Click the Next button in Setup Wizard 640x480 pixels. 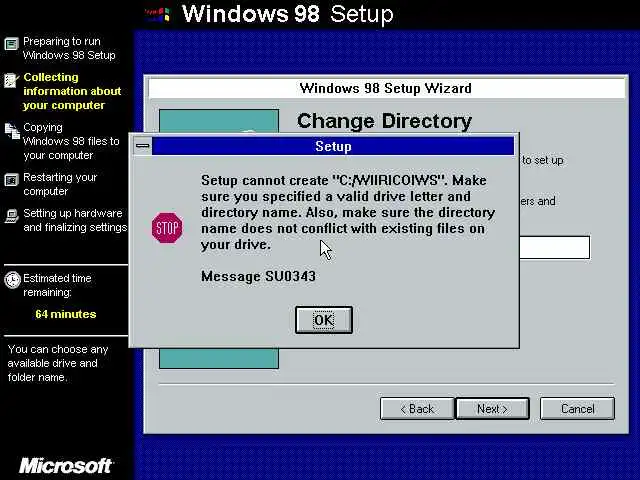coord(492,409)
